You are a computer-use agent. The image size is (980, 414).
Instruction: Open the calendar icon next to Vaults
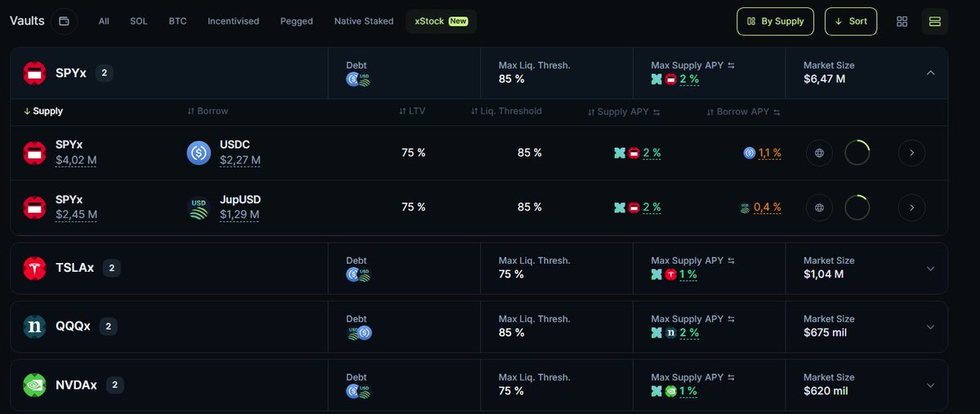tap(65, 20)
